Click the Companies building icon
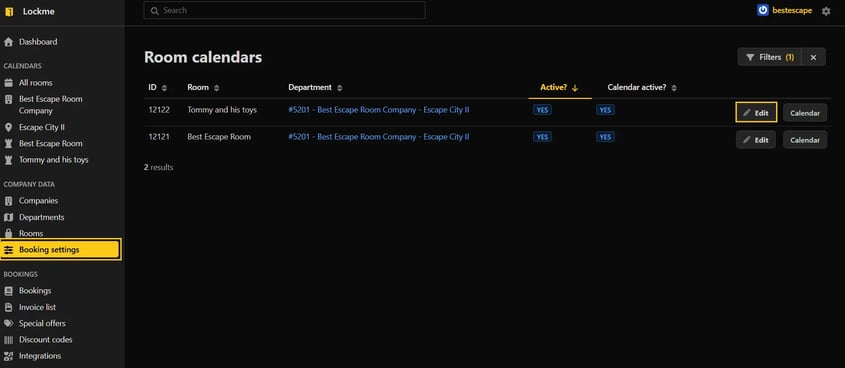The width and height of the screenshot is (845, 368). (x=8, y=201)
